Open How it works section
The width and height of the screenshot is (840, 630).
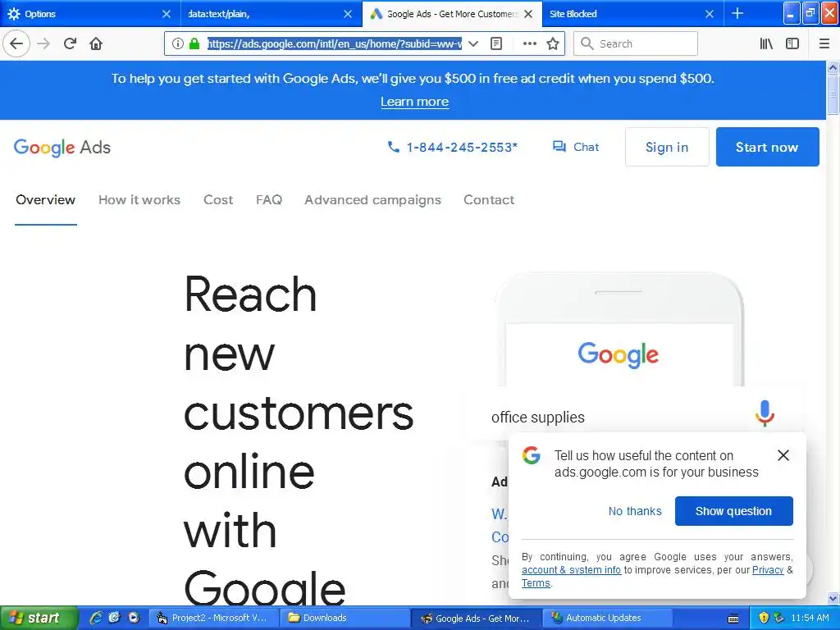coord(139,200)
